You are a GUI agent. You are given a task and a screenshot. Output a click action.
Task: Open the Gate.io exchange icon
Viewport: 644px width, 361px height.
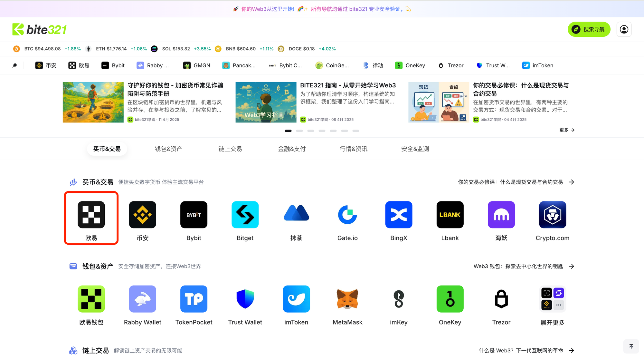(x=347, y=215)
